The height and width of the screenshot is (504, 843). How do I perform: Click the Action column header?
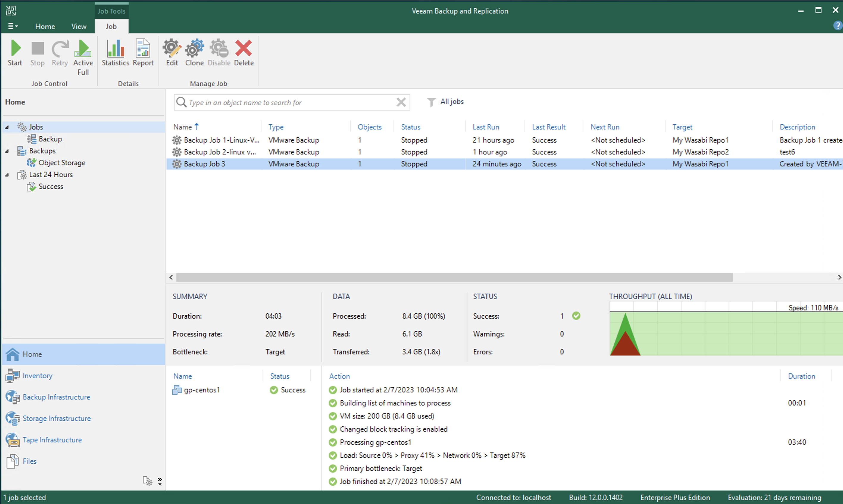pos(339,376)
